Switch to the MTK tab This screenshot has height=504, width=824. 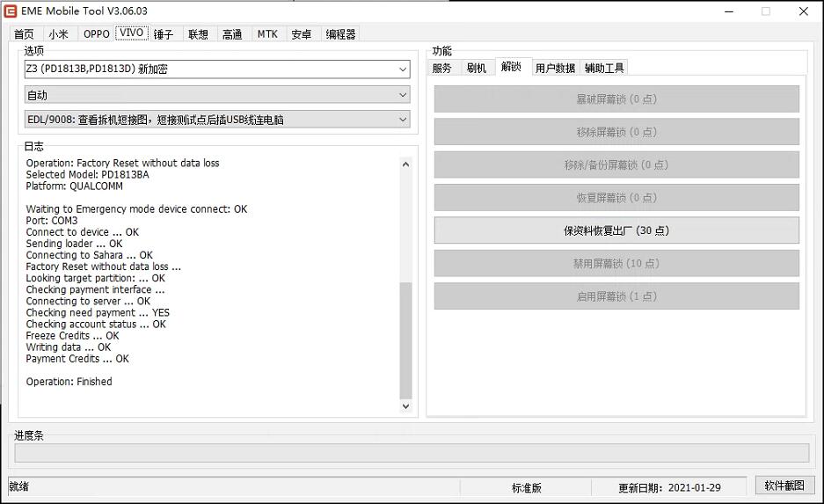pos(267,34)
